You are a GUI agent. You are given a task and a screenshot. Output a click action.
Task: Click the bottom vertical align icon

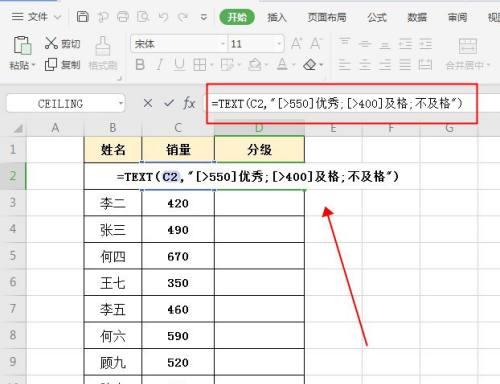385,45
